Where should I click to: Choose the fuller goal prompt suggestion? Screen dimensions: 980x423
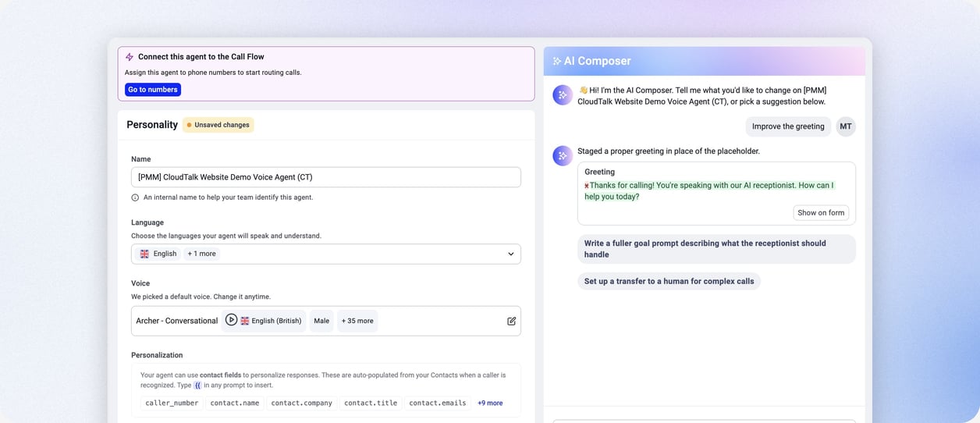coord(716,249)
